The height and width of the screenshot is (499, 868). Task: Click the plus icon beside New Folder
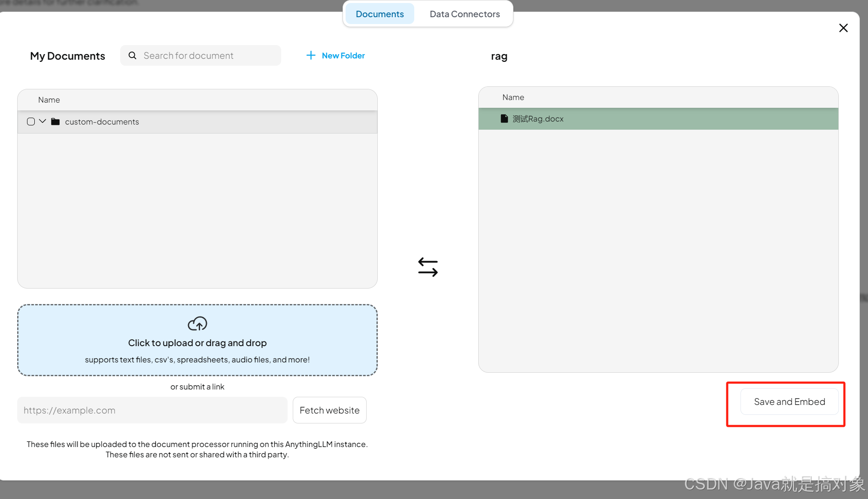[311, 55]
